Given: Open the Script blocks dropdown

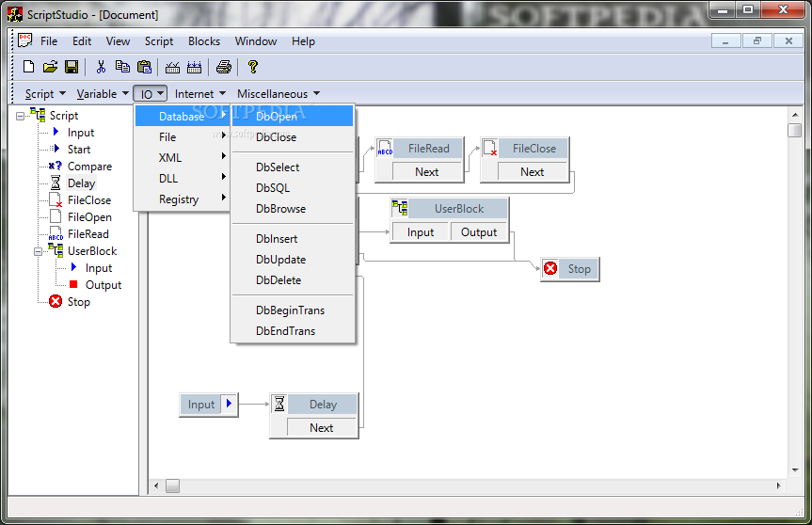Looking at the screenshot, I should pyautogui.click(x=45, y=94).
